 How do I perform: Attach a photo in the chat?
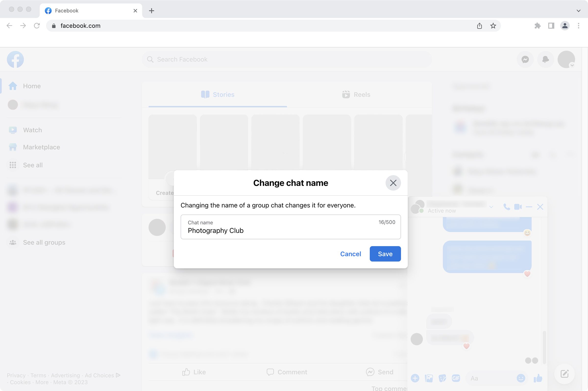coord(429,378)
